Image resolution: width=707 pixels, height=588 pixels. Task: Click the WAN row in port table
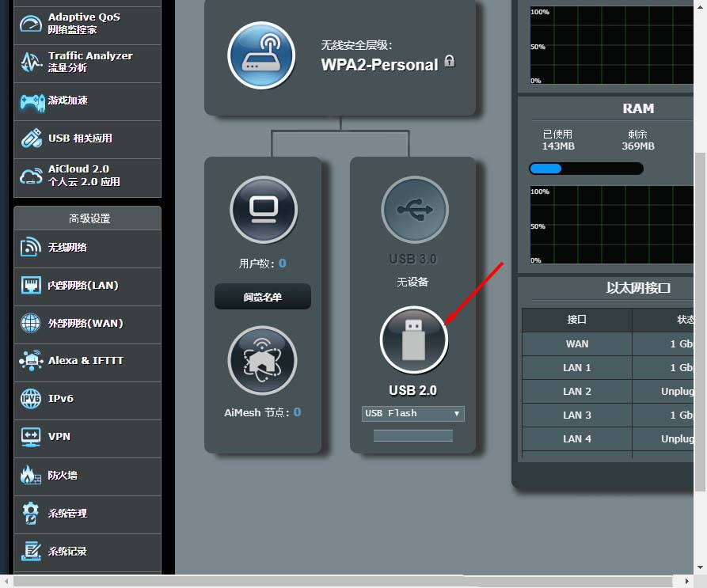click(x=608, y=343)
